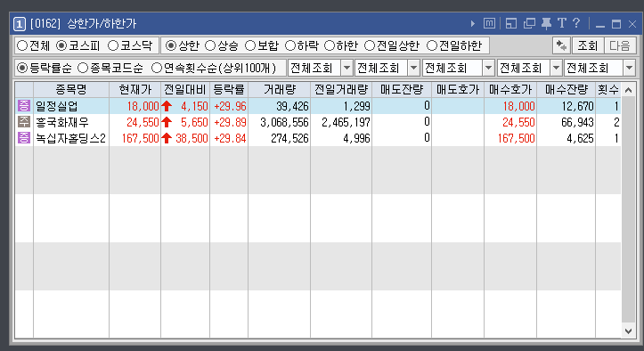
Task: Click the duplicate window icon in title bar
Action: click(529, 23)
